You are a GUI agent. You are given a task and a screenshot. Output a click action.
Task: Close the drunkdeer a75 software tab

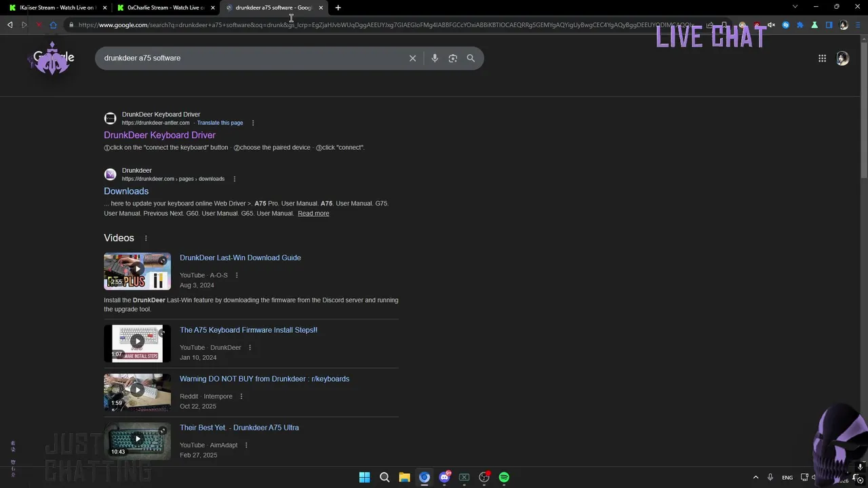(321, 7)
